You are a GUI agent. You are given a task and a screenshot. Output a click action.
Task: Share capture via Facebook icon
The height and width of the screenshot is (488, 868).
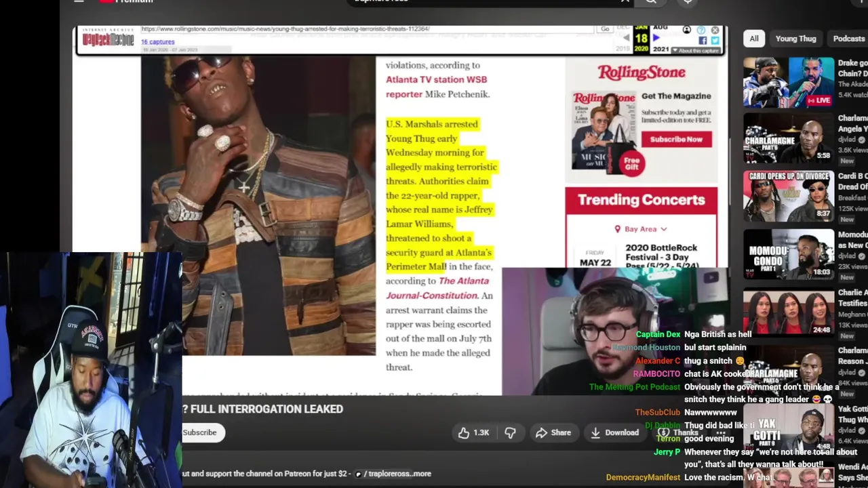[x=703, y=41]
